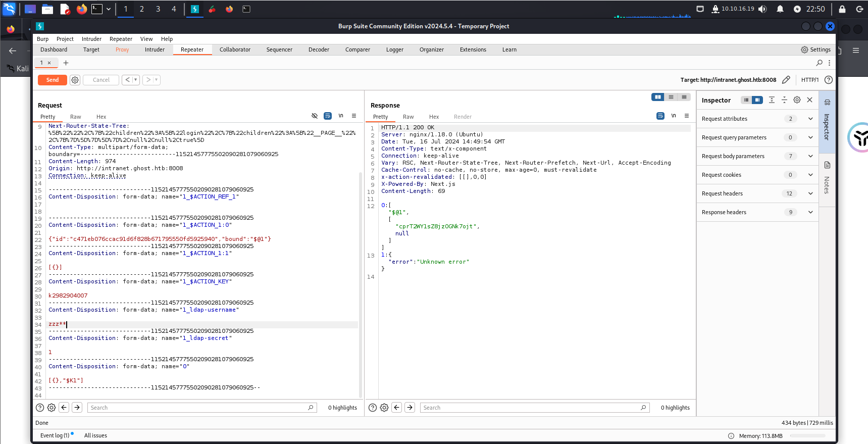Toggle hide non-printable characters in Request
The width and height of the screenshot is (868, 444).
point(315,116)
